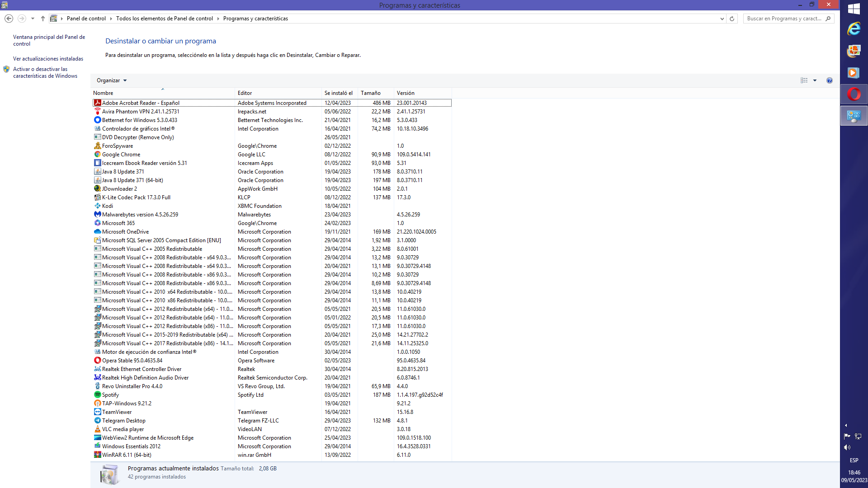
Task: Click the installed programs summary thumbnail
Action: point(109,474)
